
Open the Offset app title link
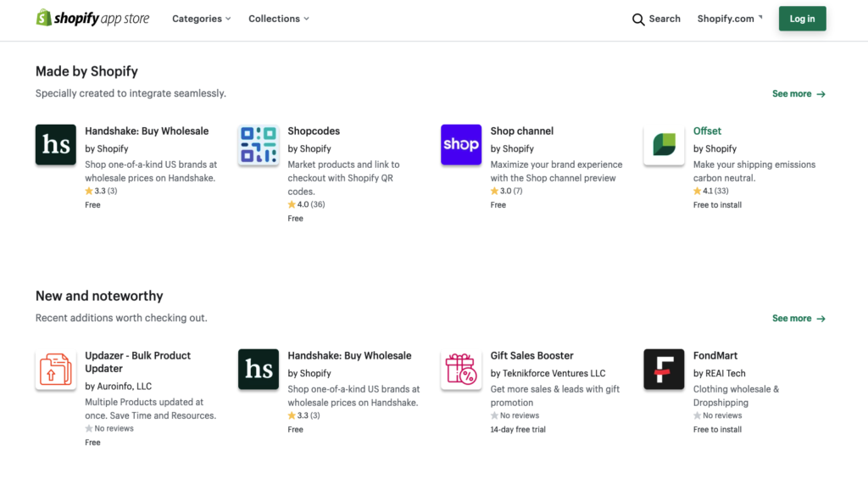tap(707, 131)
